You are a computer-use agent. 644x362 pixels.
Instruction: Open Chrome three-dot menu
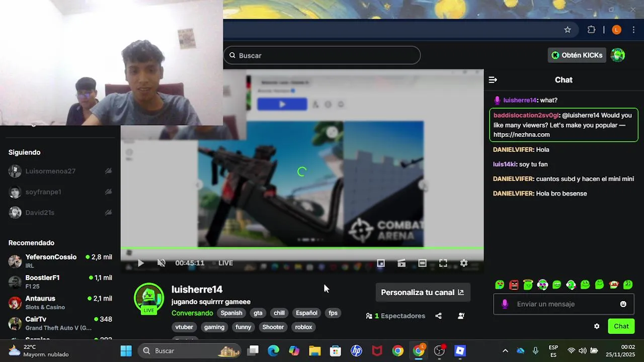point(633,30)
